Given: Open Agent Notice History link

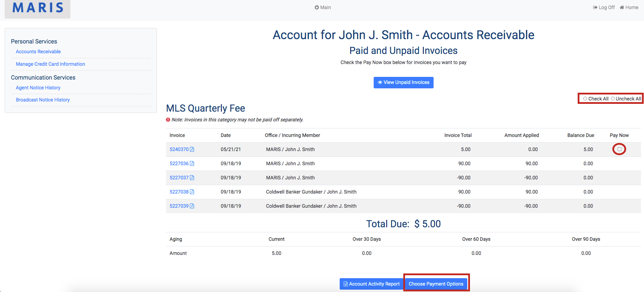Looking at the screenshot, I should pyautogui.click(x=38, y=88).
